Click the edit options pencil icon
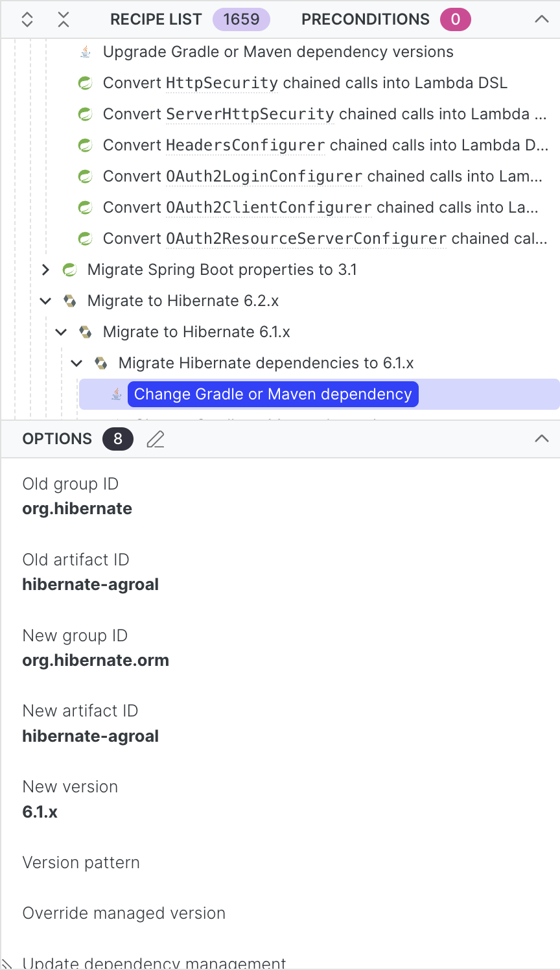The height and width of the screenshot is (970, 560). pos(156,440)
